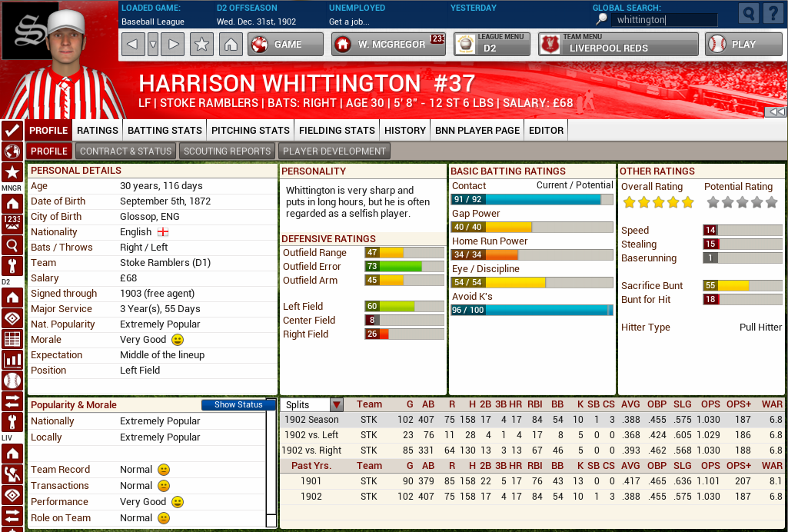The image size is (788, 532).
Task: Click the whittington global search input field
Action: [666, 20]
